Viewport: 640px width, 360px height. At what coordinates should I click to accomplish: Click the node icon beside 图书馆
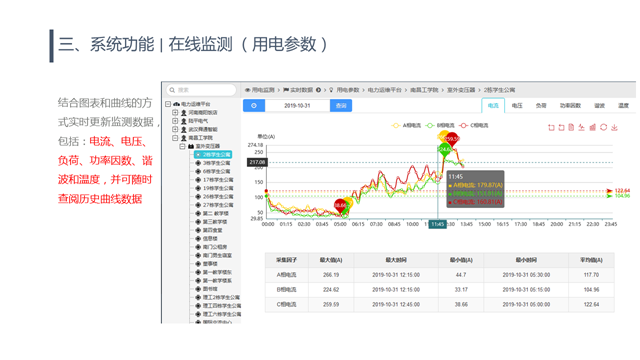coord(198,289)
